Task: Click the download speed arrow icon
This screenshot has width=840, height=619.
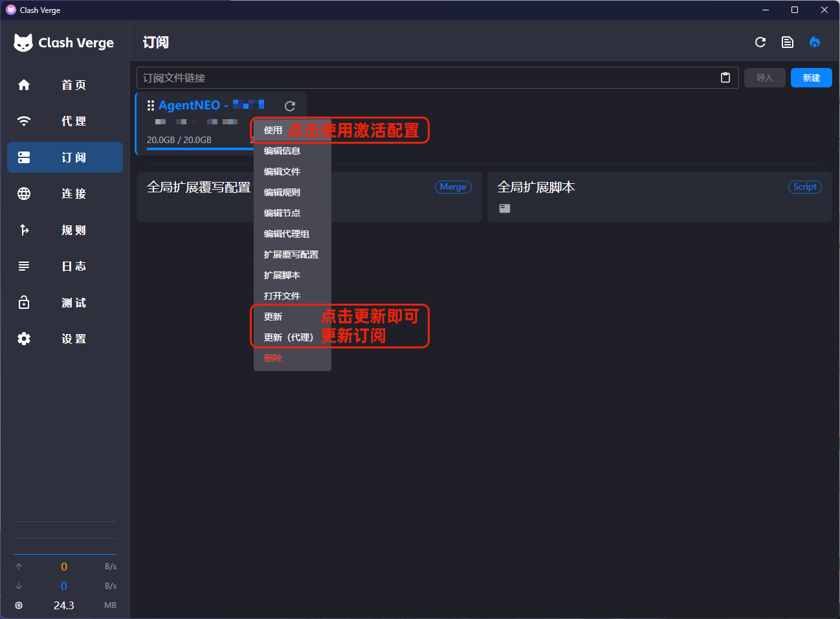Action: [x=19, y=586]
